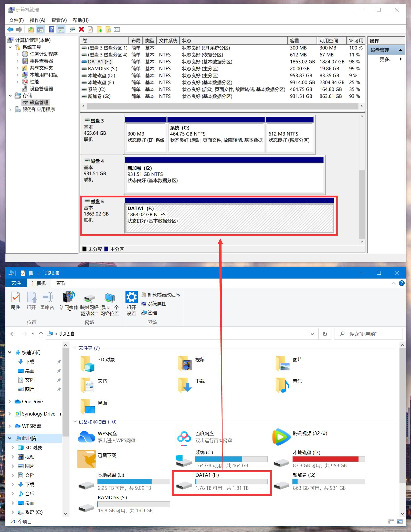
Task: Launch 腾讯视频 from devices list
Action: [281, 437]
